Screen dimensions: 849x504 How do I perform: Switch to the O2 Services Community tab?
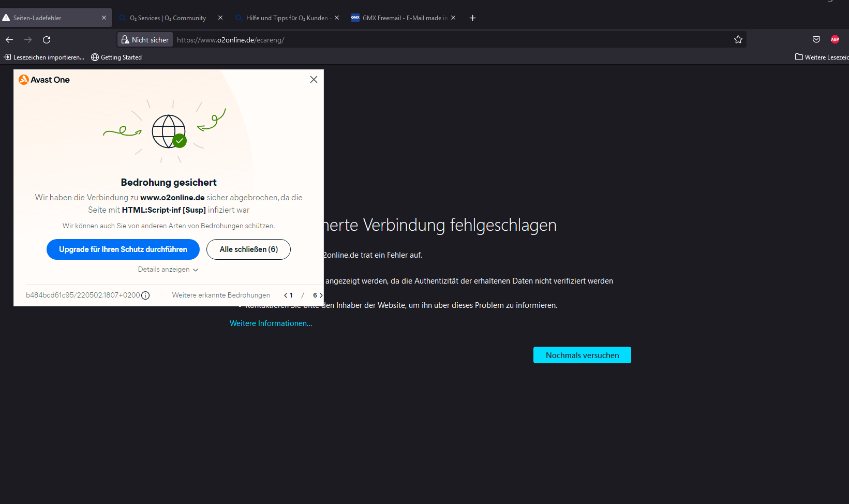(x=168, y=18)
